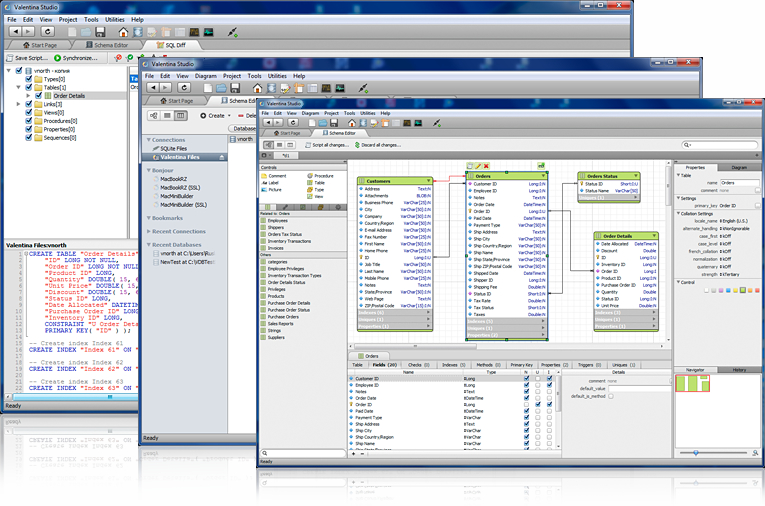Viewport: 765px width, 506px height.
Task: Expand the Order Details node in SQL Diff tree
Action: click(28, 96)
